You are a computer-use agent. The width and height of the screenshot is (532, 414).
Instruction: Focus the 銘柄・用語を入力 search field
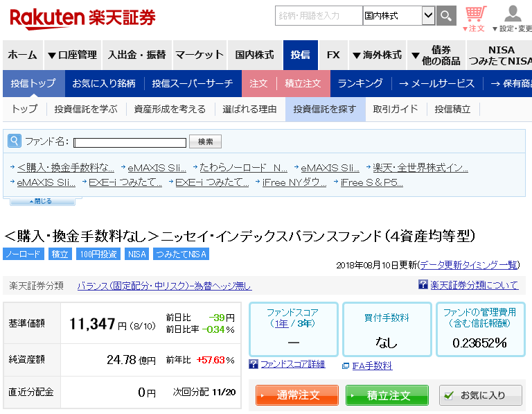point(319,16)
